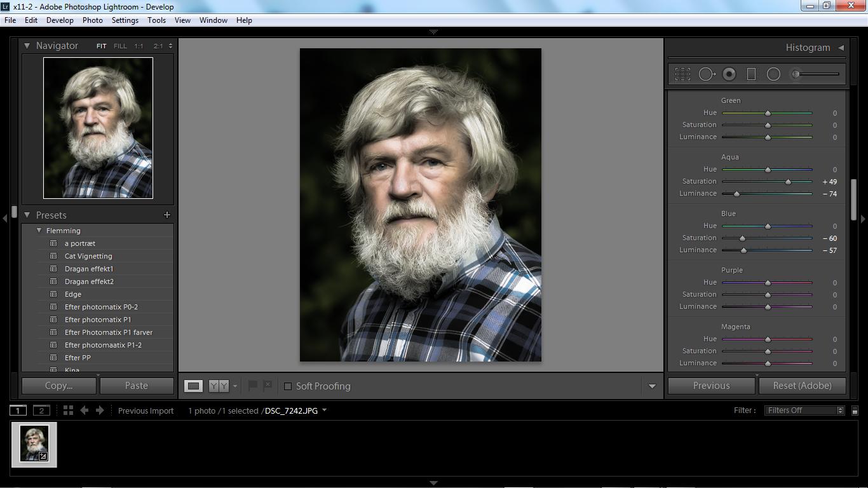Collapse the Navigator panel
The height and width of the screenshot is (488, 868).
[27, 46]
